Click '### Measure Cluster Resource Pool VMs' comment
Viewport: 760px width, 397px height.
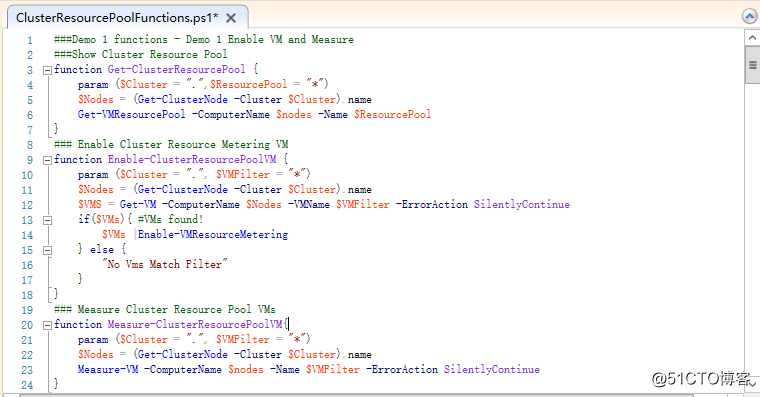coord(165,309)
